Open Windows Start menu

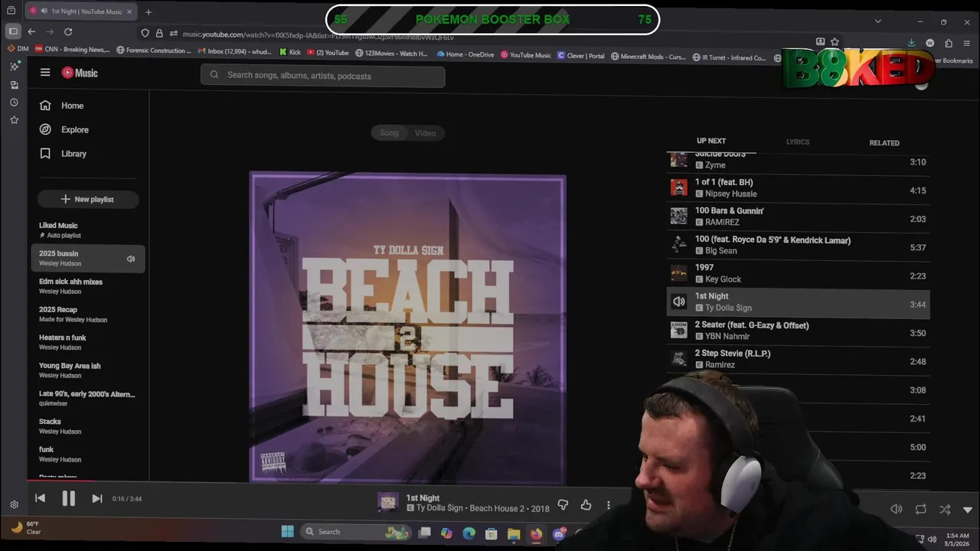coord(288,531)
